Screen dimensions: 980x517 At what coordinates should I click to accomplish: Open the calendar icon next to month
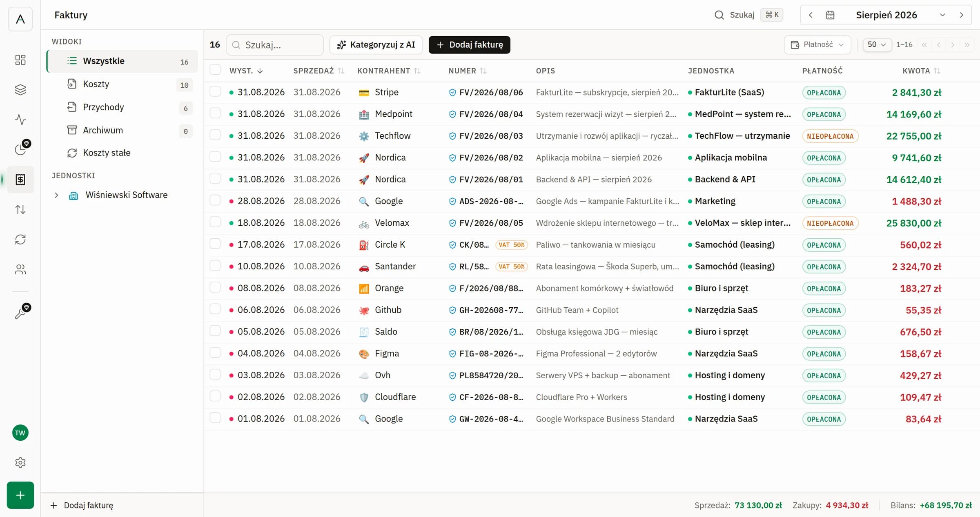click(830, 15)
